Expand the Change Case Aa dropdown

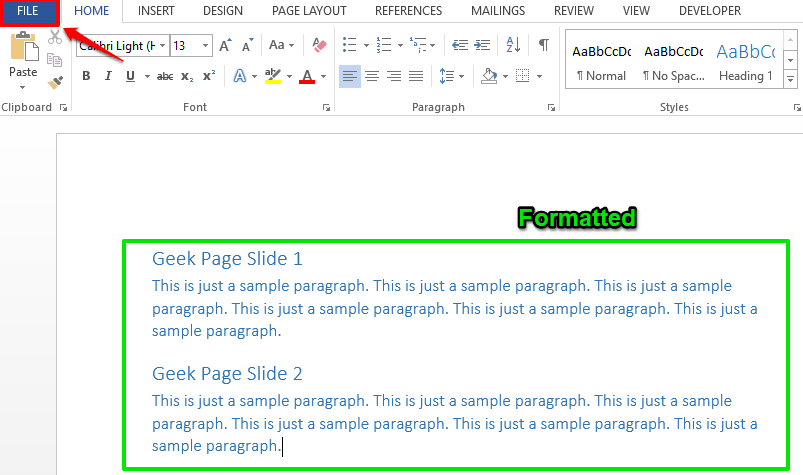(x=282, y=45)
